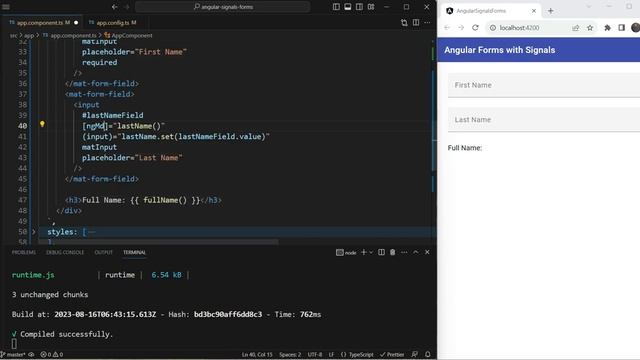Viewport: 640px width, 360px height.
Task: Open changes compare icon in editor toolbar
Action: click(404, 23)
